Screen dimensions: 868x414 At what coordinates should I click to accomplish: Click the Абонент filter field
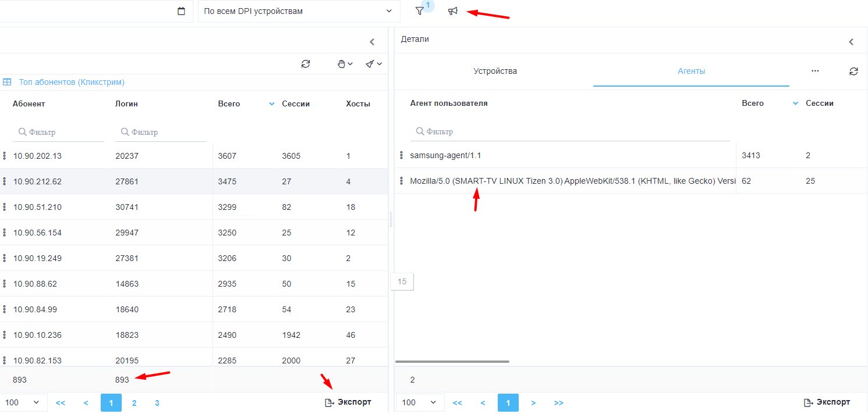click(x=58, y=132)
